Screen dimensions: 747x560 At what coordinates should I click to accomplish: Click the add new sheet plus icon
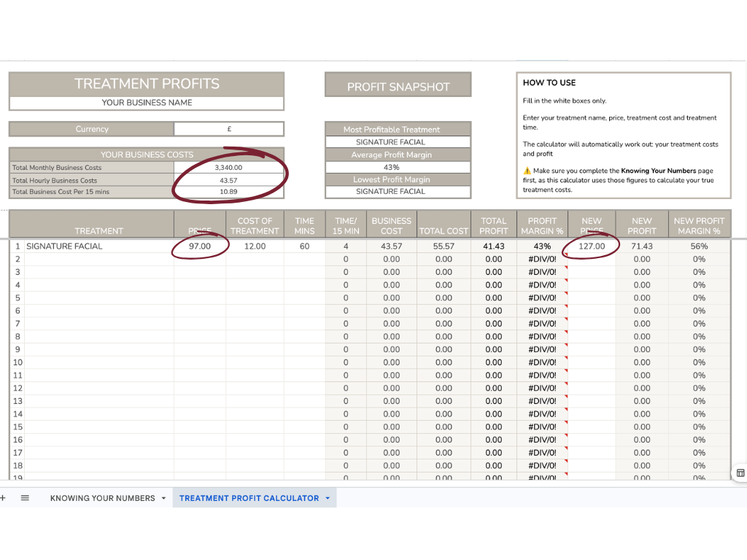tap(2, 497)
